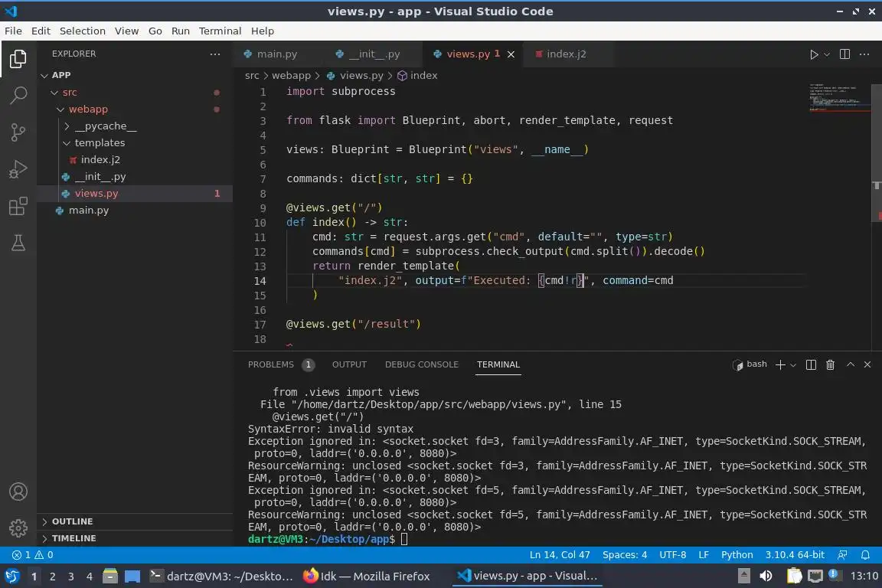The width and height of the screenshot is (882, 588).
Task: Open notifications bell in status bar
Action: click(865, 555)
